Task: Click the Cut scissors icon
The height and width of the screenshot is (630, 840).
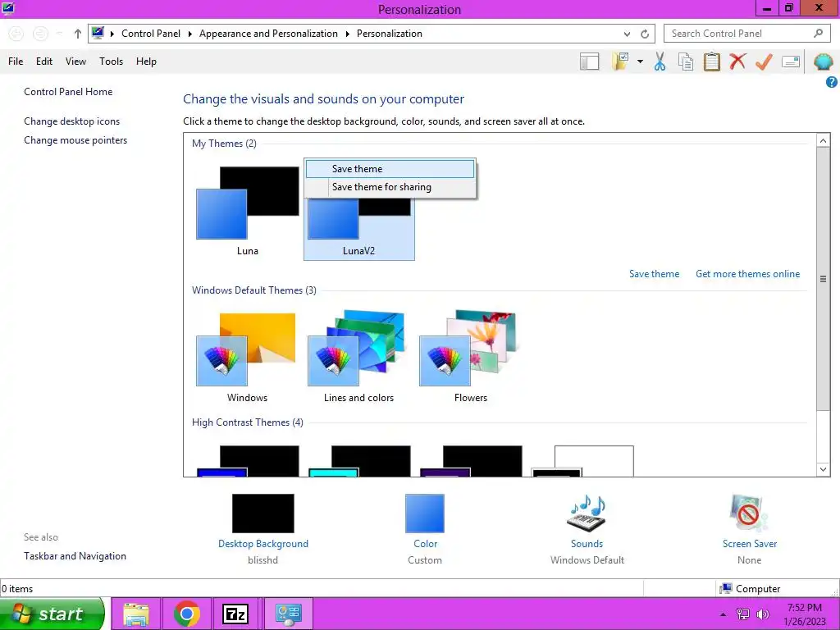Action: [x=660, y=62]
